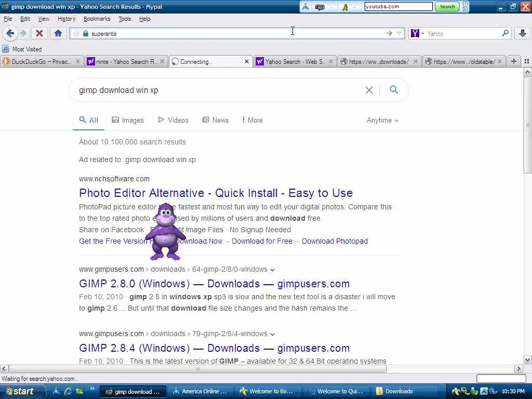Expand the 64-gimp-2/8/0-windows URL chevron

(272, 270)
